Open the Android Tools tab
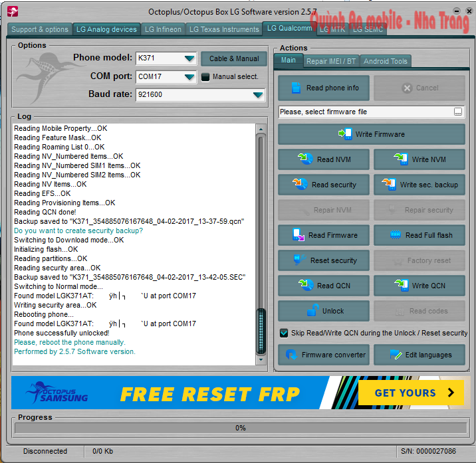Screen dimensions: 476x463 [385, 61]
